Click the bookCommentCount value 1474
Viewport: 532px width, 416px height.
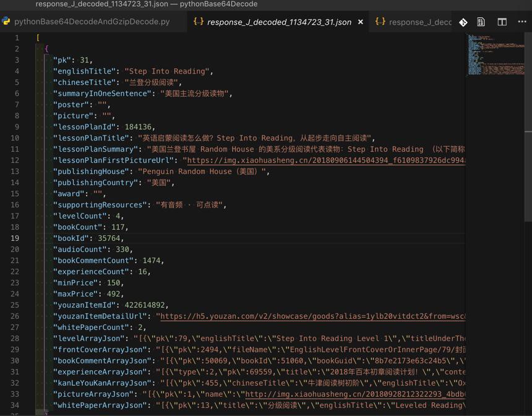152,261
